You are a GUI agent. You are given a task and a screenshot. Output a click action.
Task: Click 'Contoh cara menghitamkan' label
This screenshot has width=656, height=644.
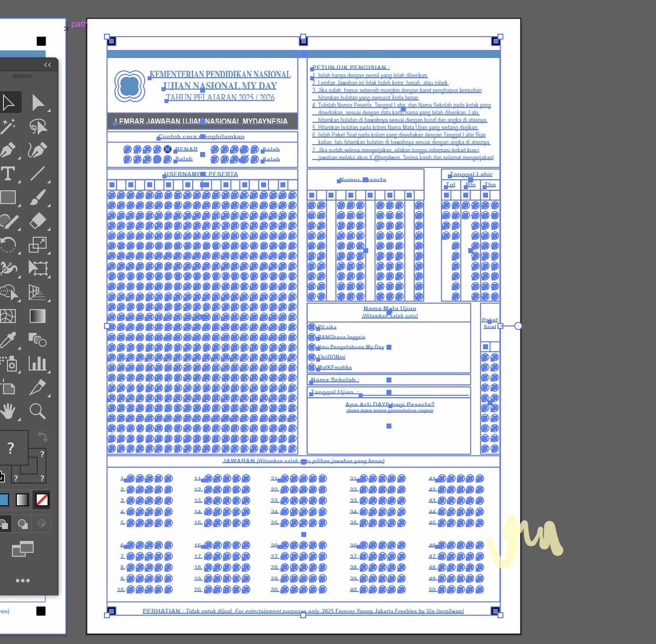click(201, 137)
